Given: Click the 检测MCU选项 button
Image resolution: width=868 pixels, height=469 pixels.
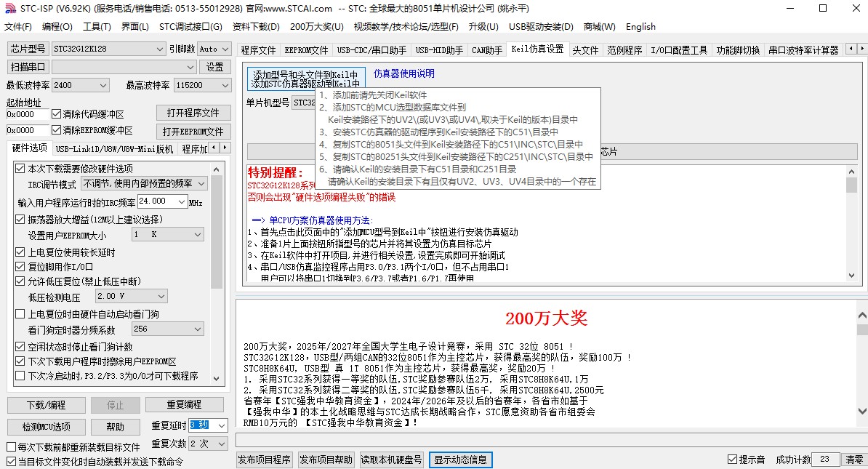Looking at the screenshot, I should click(x=47, y=427).
